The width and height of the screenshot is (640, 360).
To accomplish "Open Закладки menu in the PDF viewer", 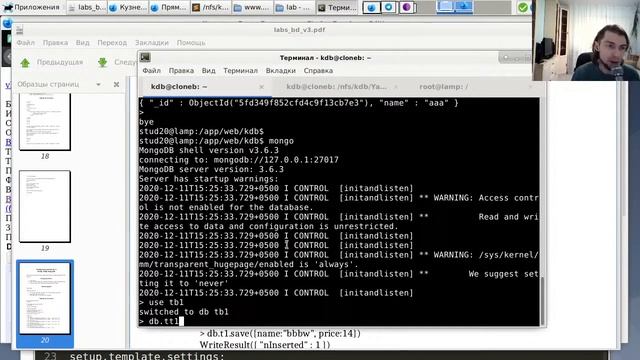I will pos(151,42).
